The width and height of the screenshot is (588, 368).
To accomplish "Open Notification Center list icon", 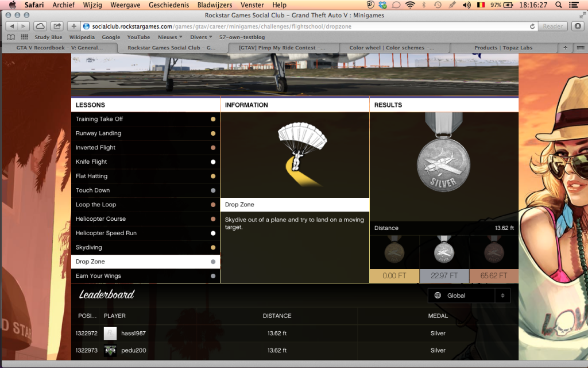I will pyautogui.click(x=574, y=5).
